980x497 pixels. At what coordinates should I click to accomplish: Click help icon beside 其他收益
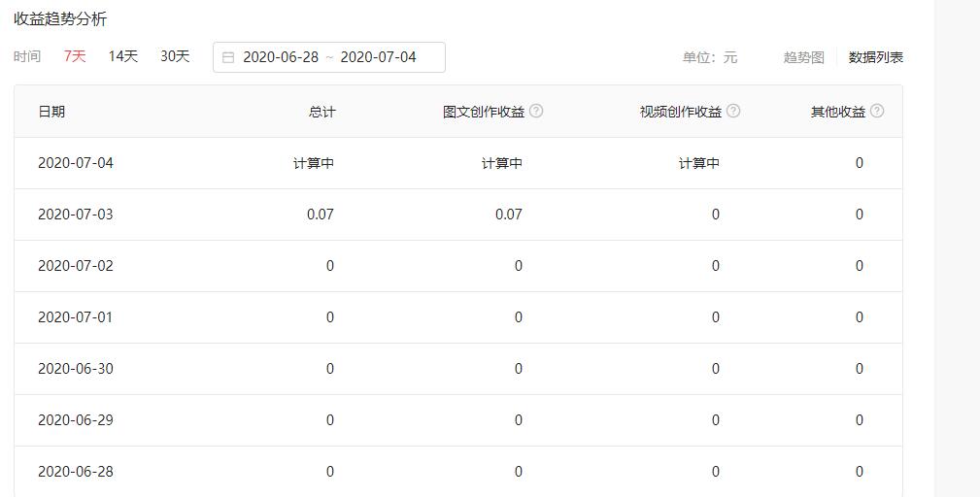877,111
